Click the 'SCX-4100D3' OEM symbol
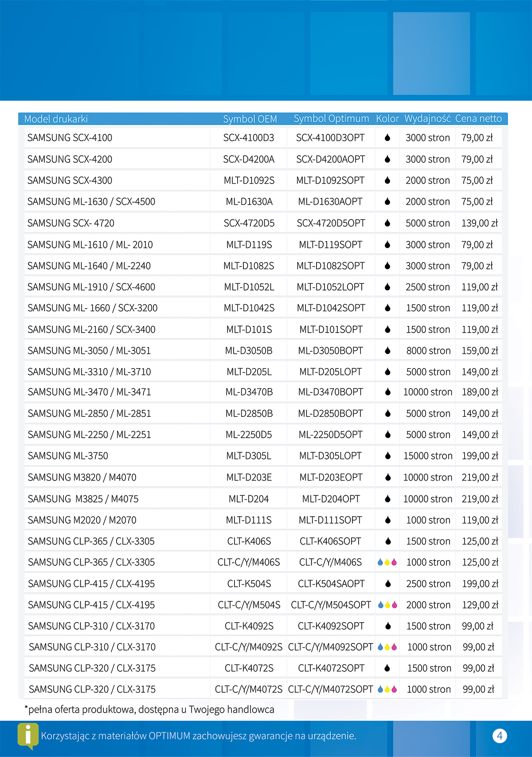The image size is (532, 757). 249,137
